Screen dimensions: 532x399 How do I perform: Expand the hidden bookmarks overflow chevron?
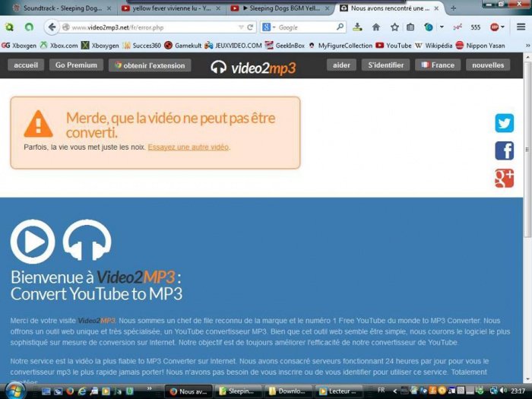pos(527,46)
